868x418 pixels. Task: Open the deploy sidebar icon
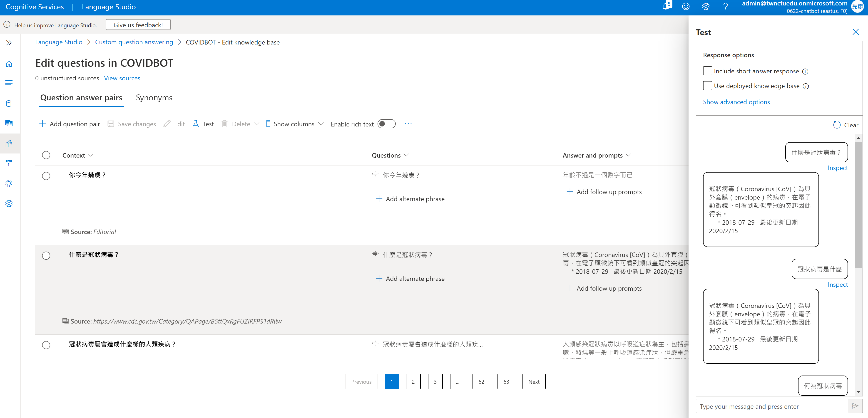coord(9,163)
